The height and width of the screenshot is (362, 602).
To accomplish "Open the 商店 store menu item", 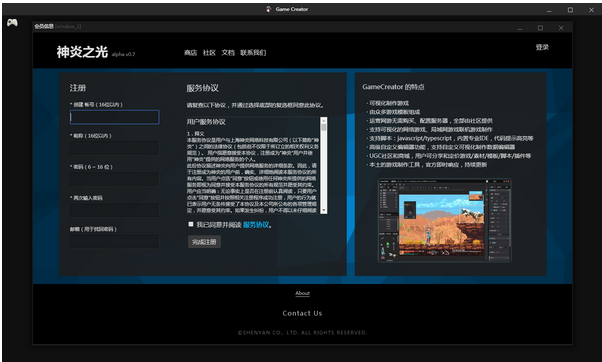I will [x=190, y=53].
